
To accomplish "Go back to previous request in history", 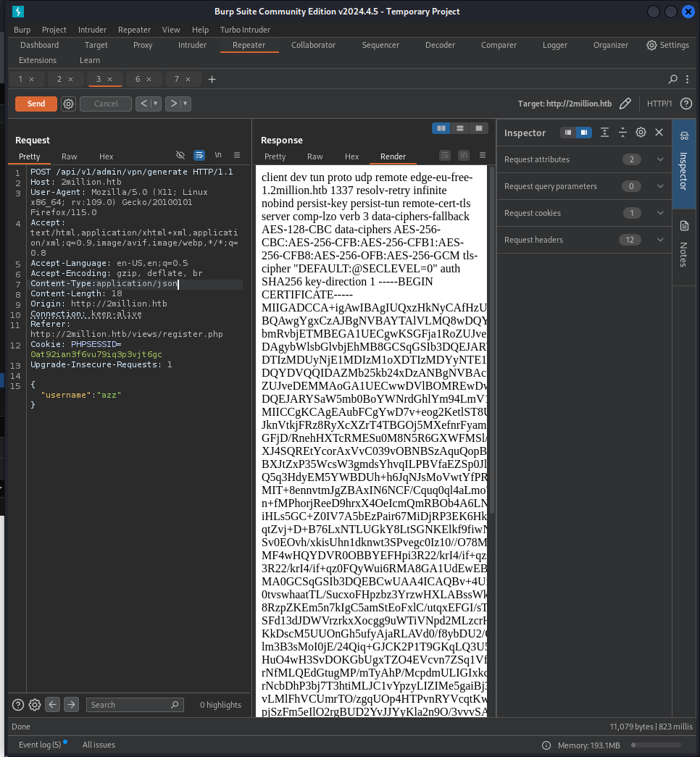I will point(143,104).
